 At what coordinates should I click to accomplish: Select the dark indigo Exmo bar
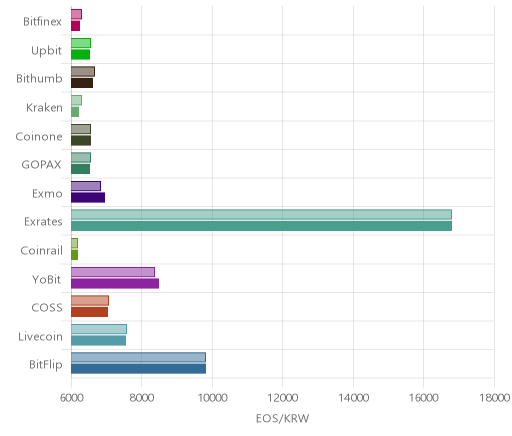88,197
